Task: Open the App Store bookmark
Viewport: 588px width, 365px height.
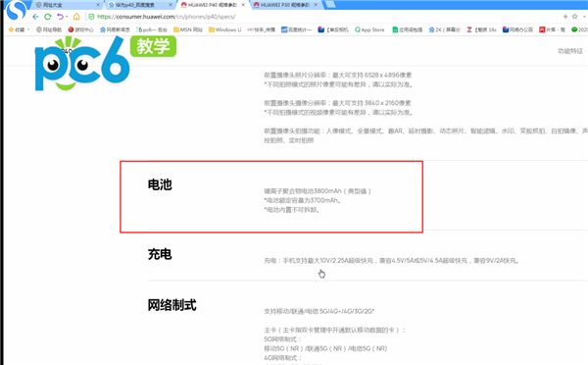Action: coord(369,29)
